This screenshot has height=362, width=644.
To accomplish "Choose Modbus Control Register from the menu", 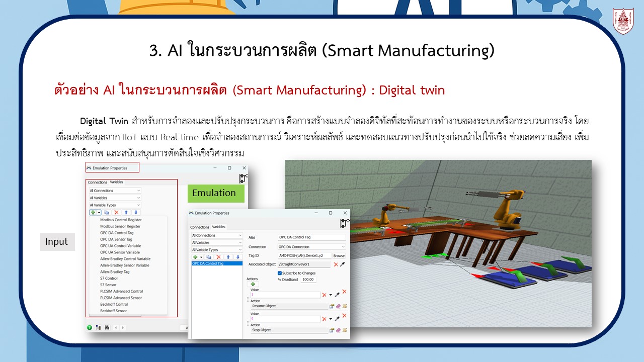I will (x=121, y=220).
